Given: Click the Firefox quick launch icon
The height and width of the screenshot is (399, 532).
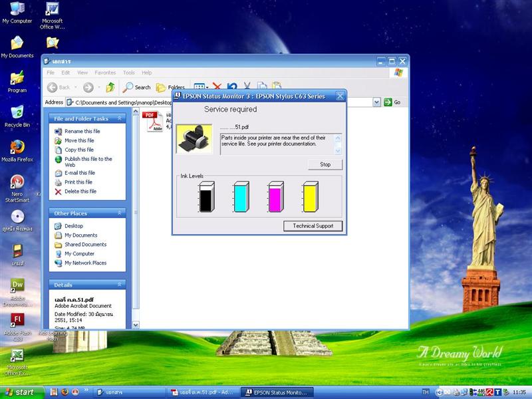Looking at the screenshot, I should tap(65, 392).
